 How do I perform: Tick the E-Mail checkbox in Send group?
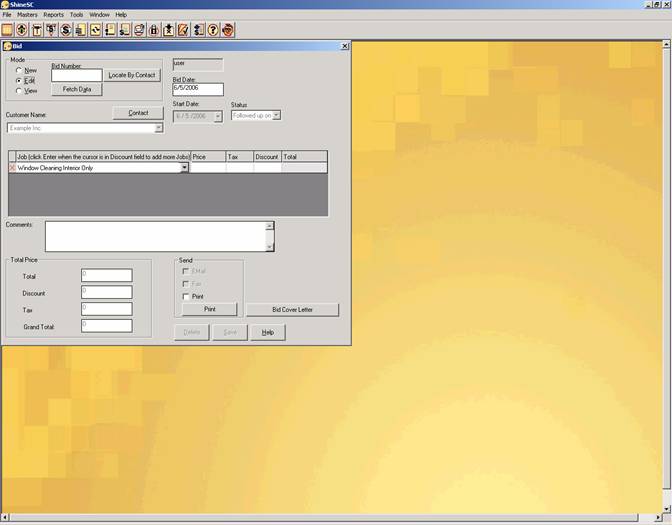[x=186, y=271]
